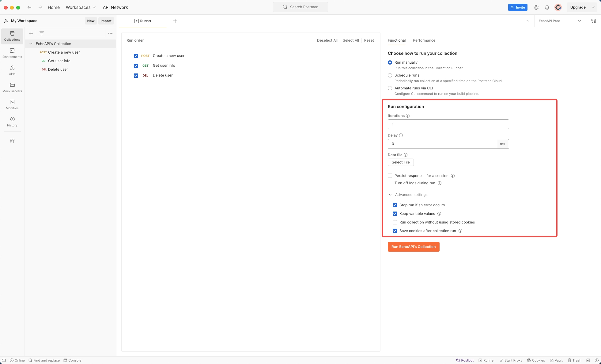Open the settings gear icon
Image resolution: width=601 pixels, height=364 pixels.
click(536, 7)
